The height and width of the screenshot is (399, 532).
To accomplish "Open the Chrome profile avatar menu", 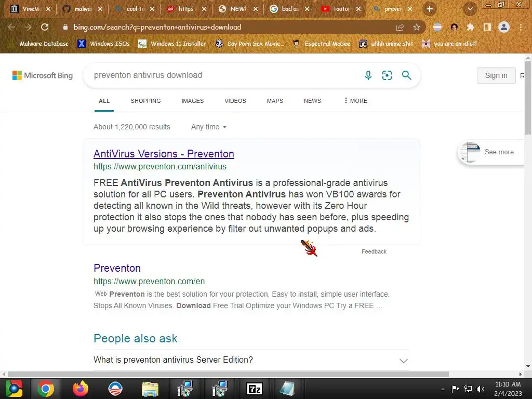I will pos(504,27).
